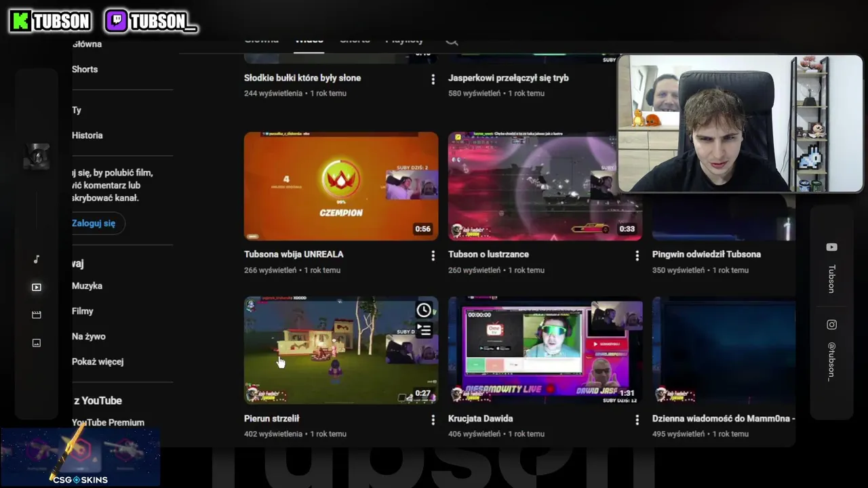
Task: Click the vertical @tubson_ label on right bar
Action: click(831, 362)
